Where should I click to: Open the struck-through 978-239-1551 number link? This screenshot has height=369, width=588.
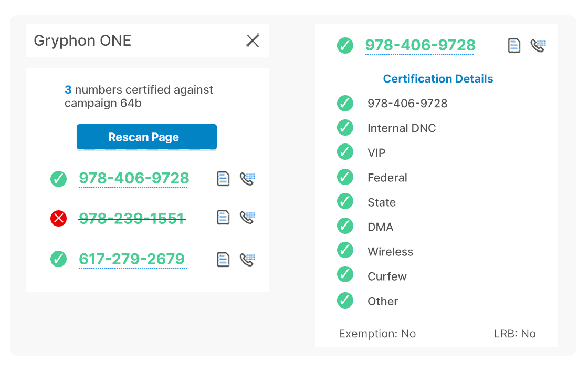(x=132, y=218)
